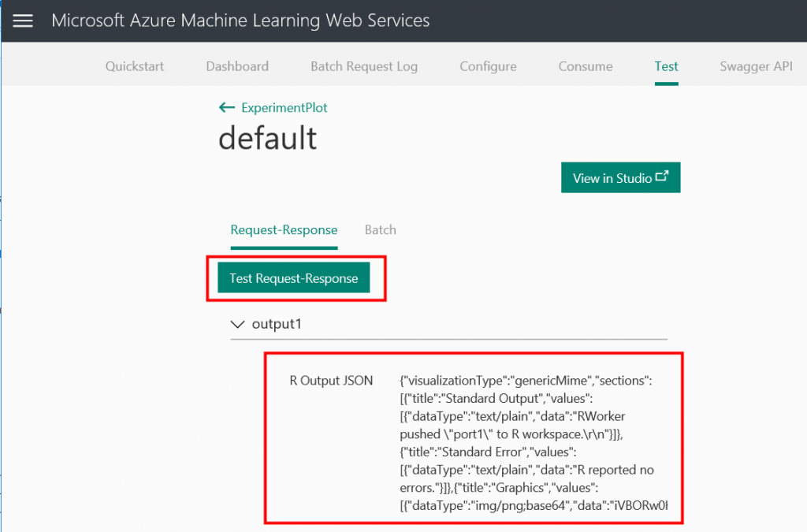Open the hamburger navigation menu
Viewport: 807px width, 532px height.
(23, 20)
